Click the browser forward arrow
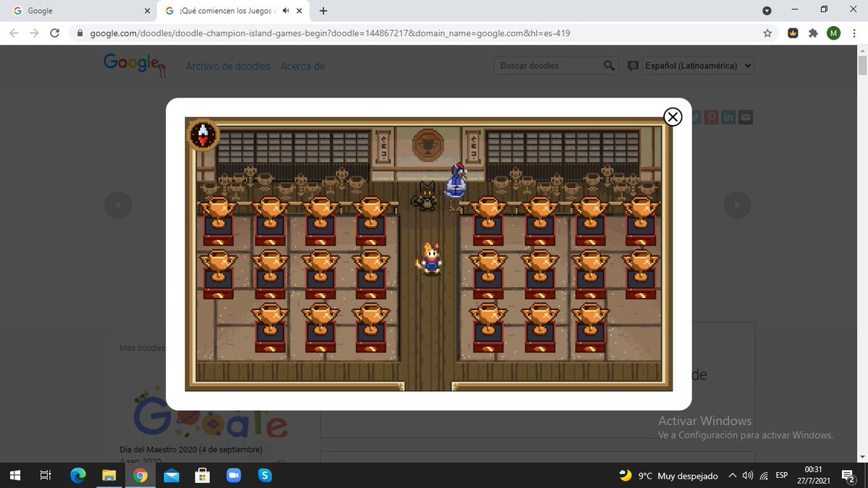 click(x=34, y=33)
